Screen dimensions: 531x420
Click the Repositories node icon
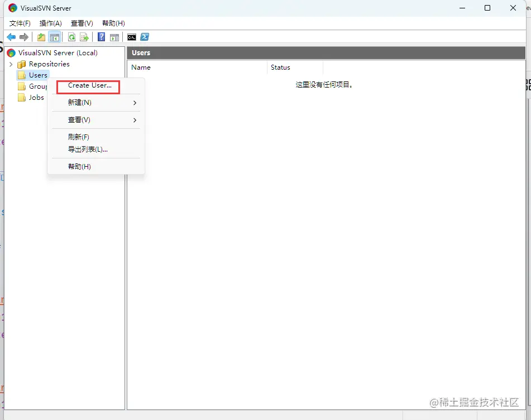tap(22, 64)
